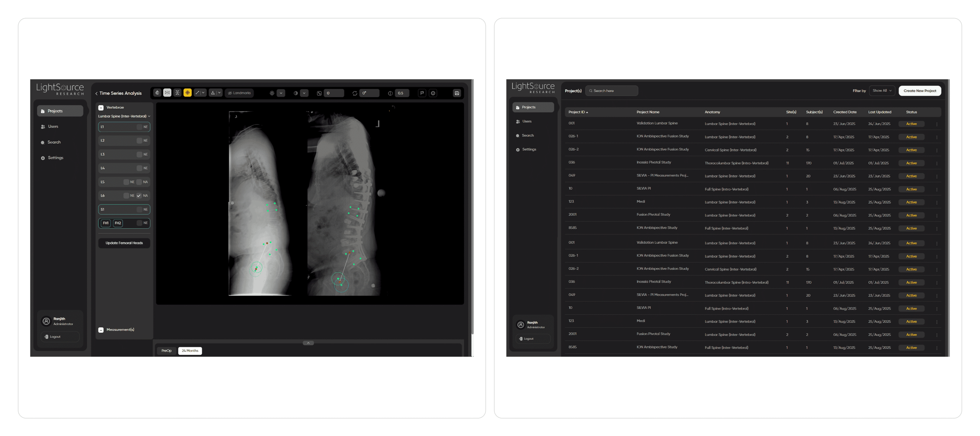
Task: Open Users in the projects list sidebar
Action: tap(527, 121)
